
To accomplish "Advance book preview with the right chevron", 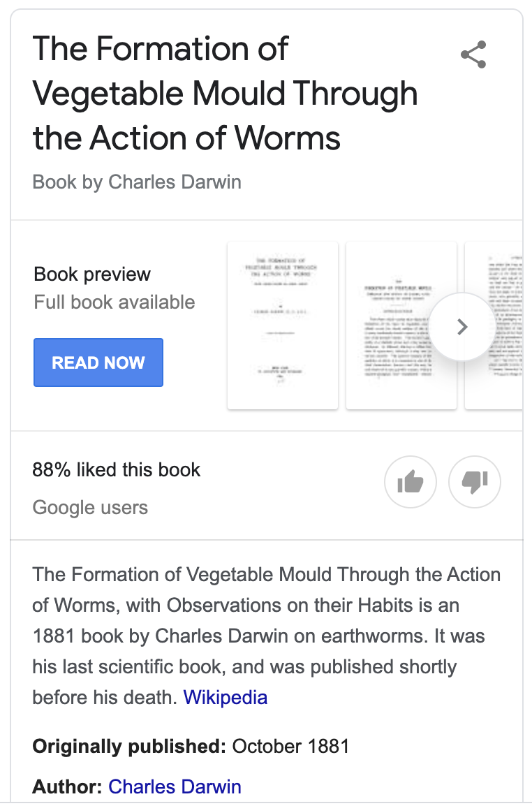I will click(462, 326).
